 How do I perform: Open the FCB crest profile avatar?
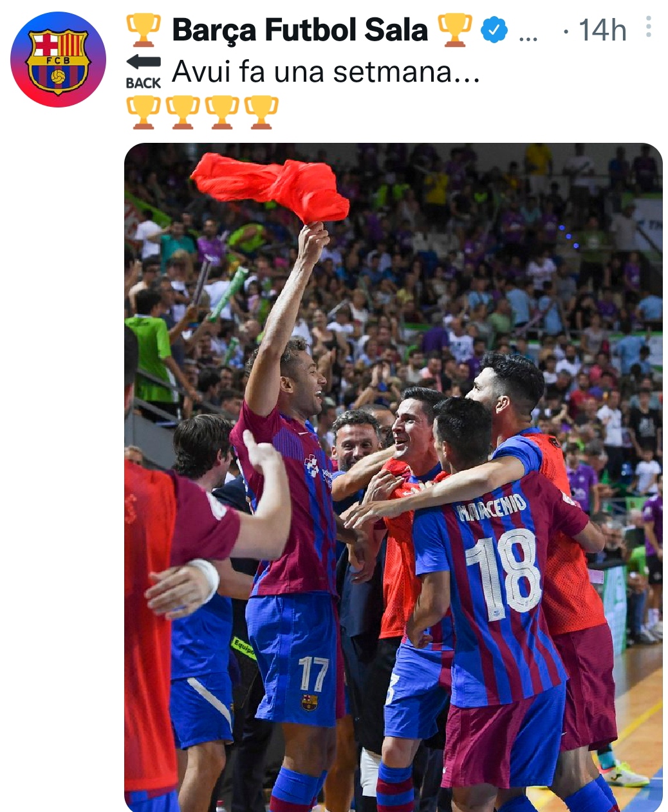pyautogui.click(x=59, y=59)
